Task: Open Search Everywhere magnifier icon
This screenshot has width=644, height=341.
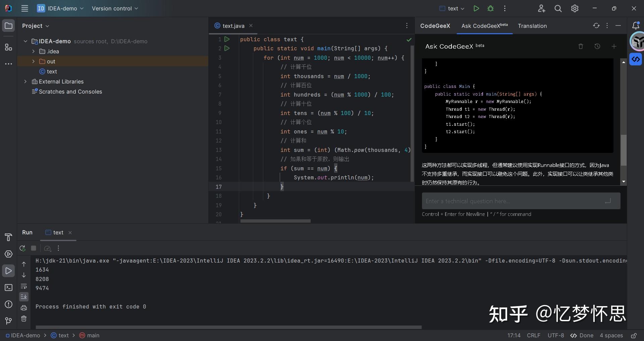Action: (x=558, y=8)
